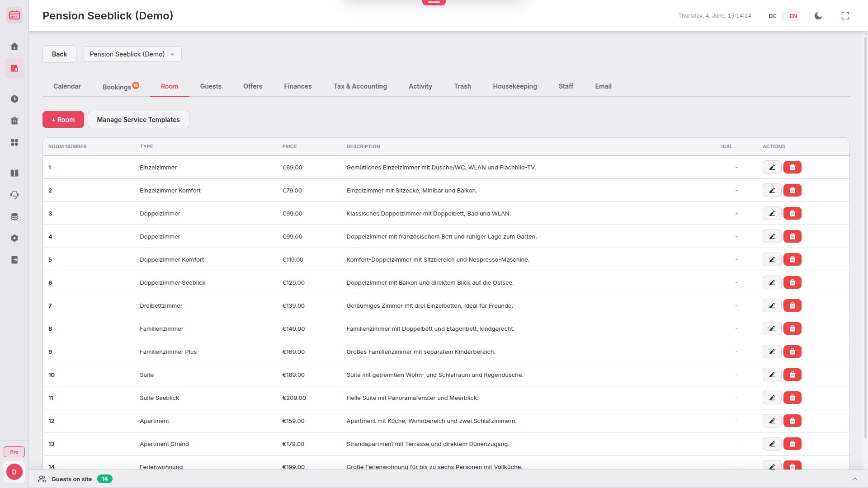Select Dreibettzimmer type cell
868x488 pixels.
coord(161,305)
